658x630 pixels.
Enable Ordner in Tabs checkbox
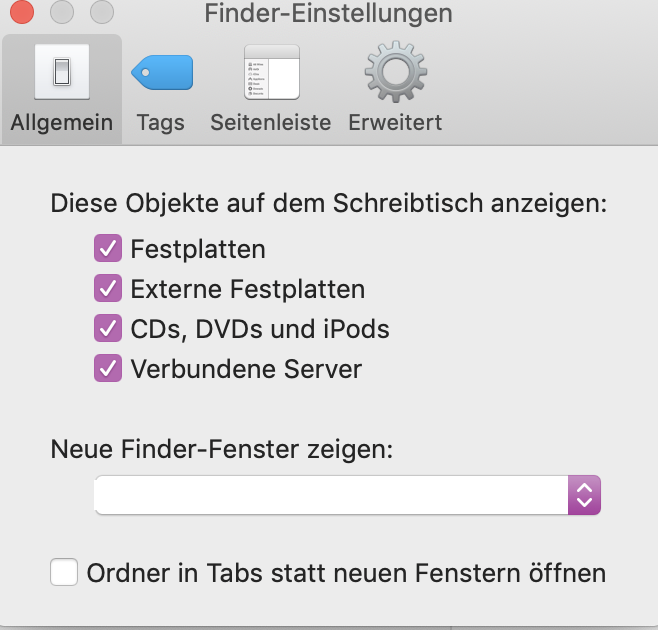coord(64,573)
